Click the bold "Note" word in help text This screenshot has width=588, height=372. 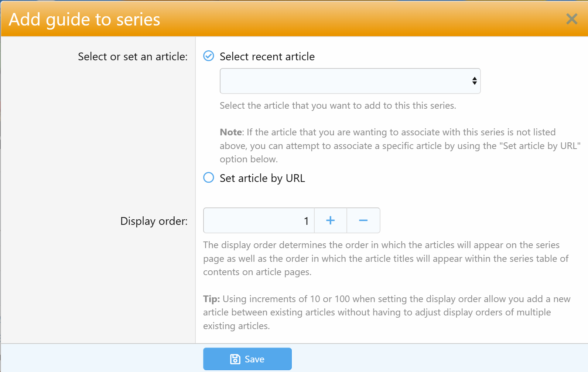point(231,132)
